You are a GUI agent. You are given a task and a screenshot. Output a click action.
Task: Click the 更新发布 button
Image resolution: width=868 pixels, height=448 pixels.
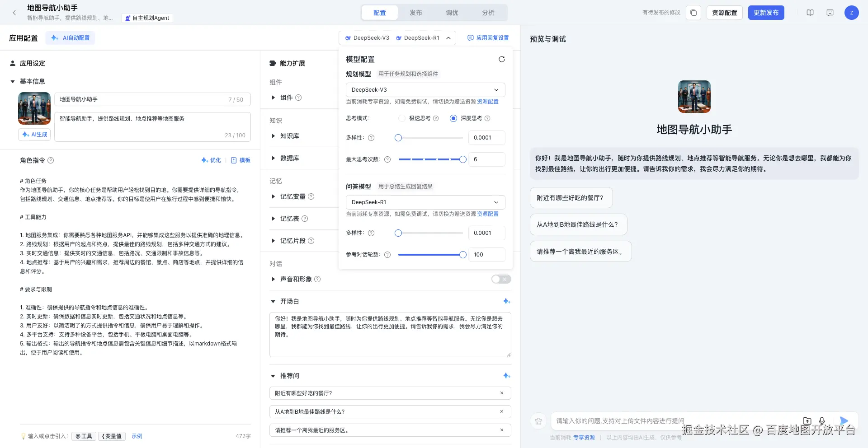766,13
